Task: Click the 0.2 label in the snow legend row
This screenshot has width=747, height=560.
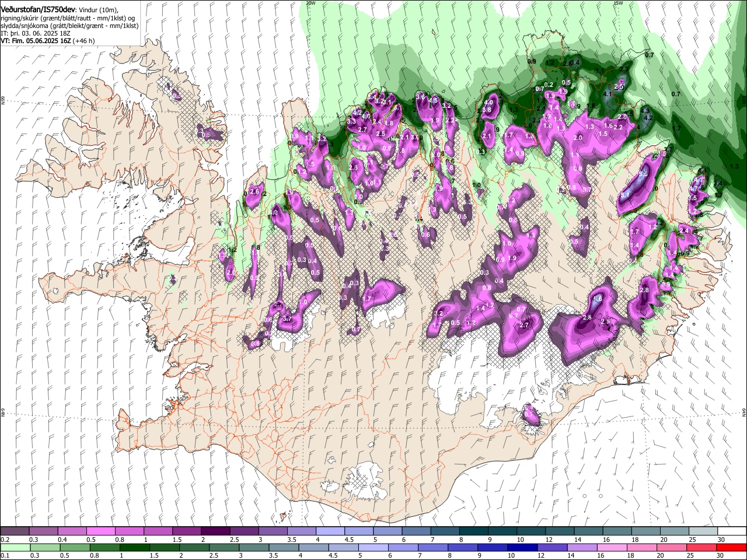Action: click(x=5, y=540)
